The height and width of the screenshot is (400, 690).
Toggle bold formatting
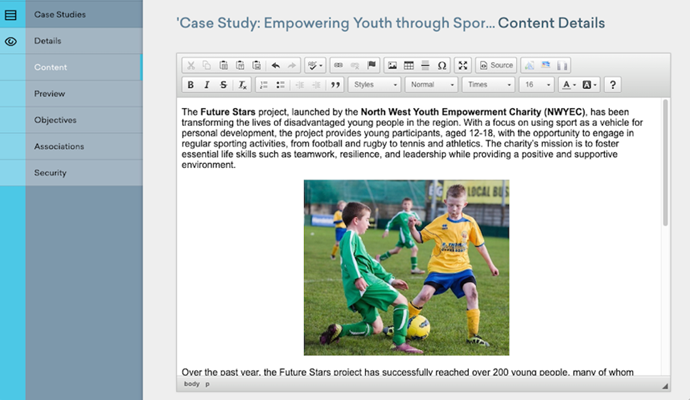(x=191, y=84)
